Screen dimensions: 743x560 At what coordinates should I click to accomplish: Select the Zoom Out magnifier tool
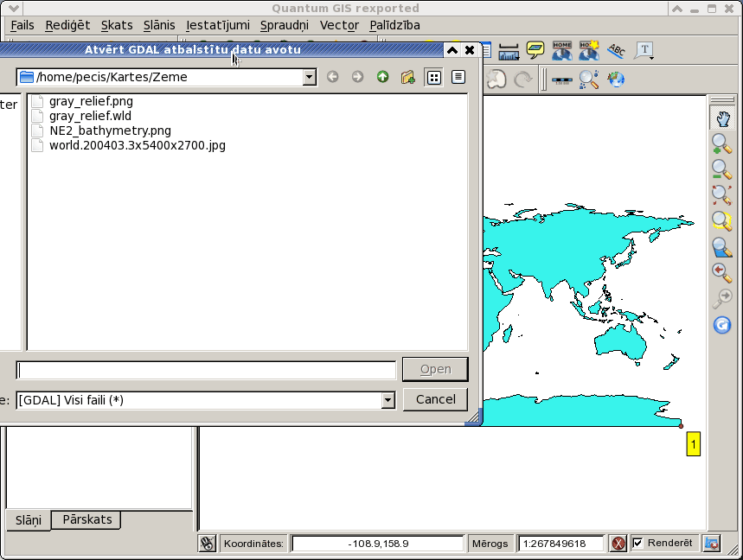(721, 169)
